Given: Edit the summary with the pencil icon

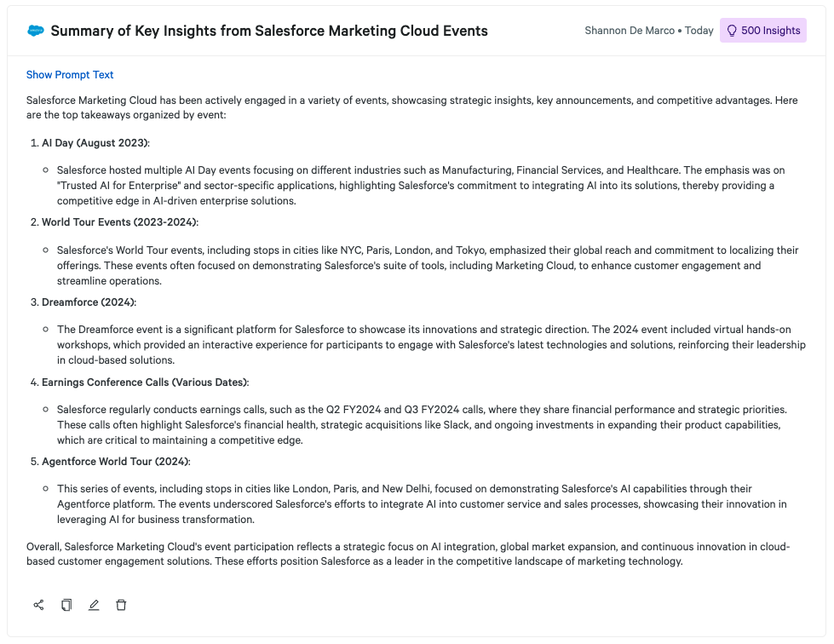Looking at the screenshot, I should coord(94,605).
